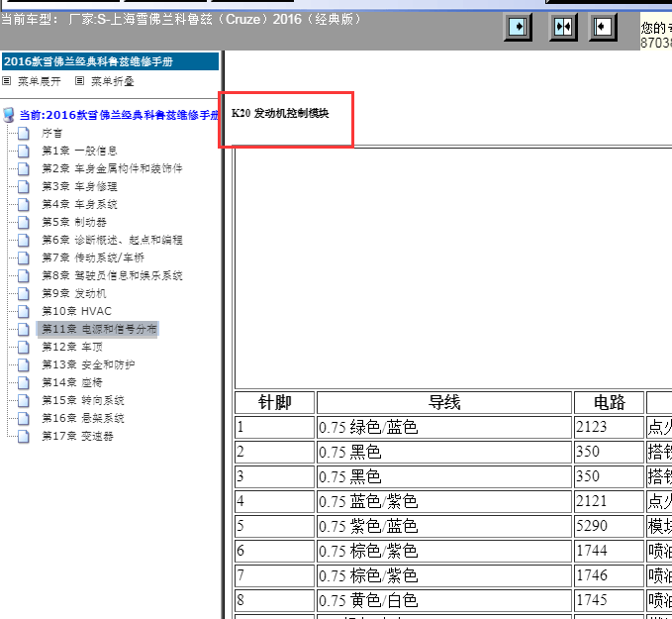Viewport: 672px width, 619px height.
Task: Collapse all menus with 菜单折叠
Action: pyautogui.click(x=108, y=81)
